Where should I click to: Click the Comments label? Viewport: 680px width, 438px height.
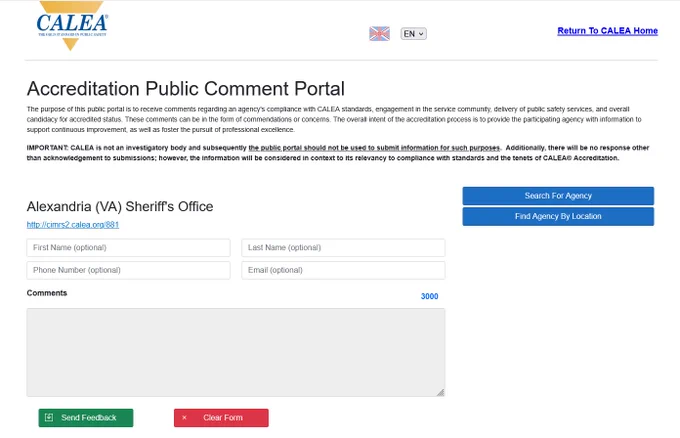pos(47,293)
